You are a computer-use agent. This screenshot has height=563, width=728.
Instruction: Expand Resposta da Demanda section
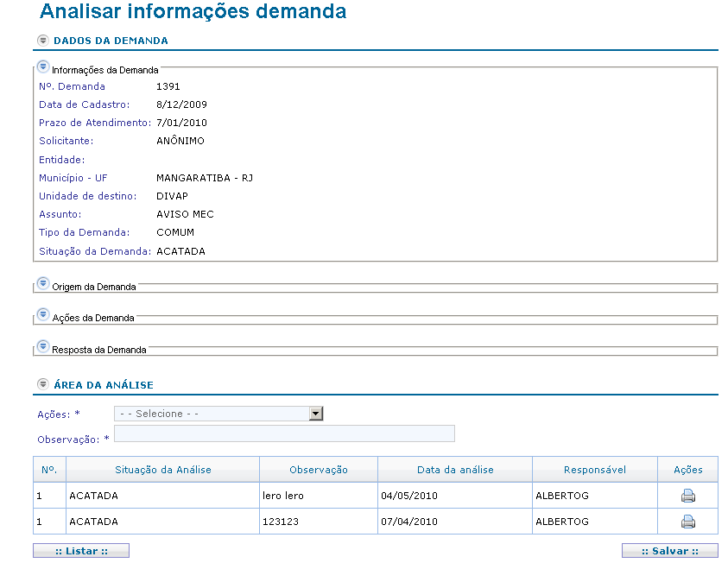(x=43, y=347)
